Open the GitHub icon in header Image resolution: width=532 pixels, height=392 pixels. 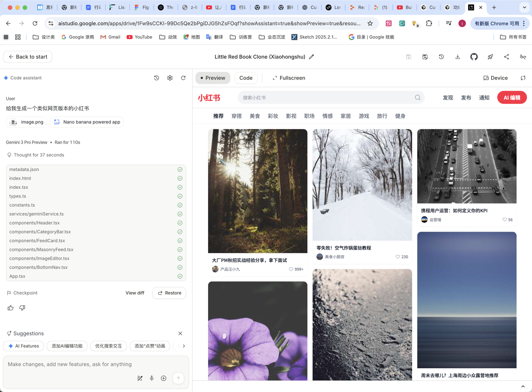pos(474,57)
